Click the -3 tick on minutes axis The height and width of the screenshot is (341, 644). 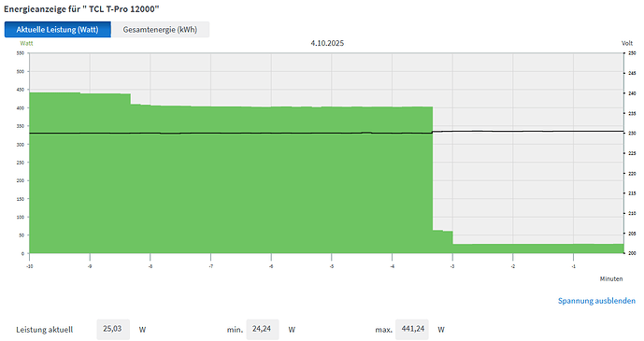452,266
